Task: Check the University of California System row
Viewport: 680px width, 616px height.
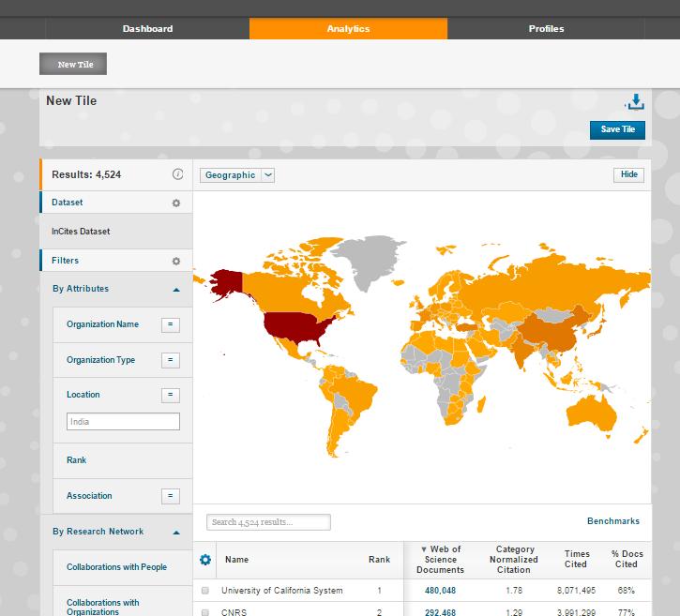Action: pos(205,591)
